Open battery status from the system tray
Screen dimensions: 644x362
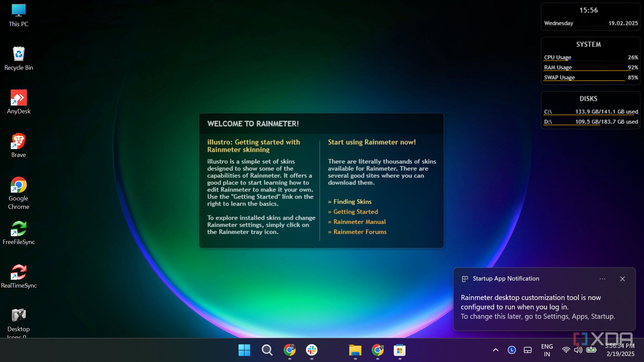pos(591,350)
